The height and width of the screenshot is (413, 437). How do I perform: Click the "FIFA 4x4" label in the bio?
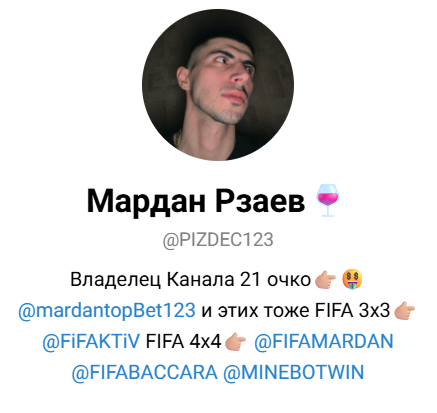pyautogui.click(x=184, y=341)
